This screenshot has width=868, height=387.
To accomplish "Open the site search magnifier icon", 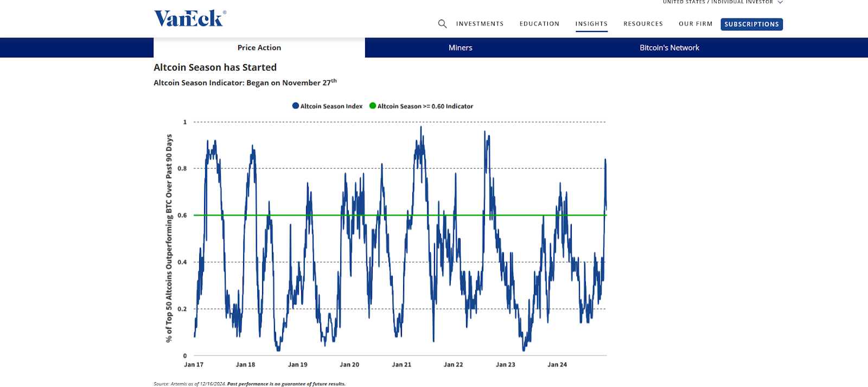I will pos(443,24).
